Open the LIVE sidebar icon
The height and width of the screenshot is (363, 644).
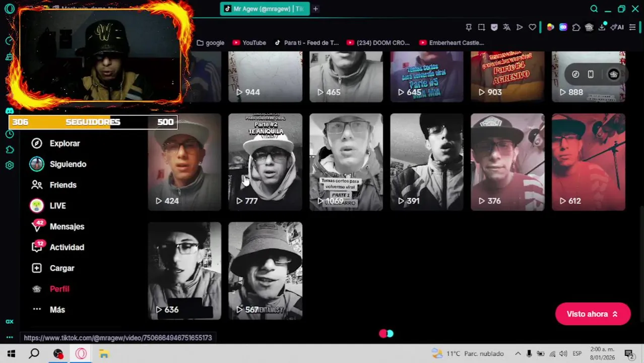point(37,206)
